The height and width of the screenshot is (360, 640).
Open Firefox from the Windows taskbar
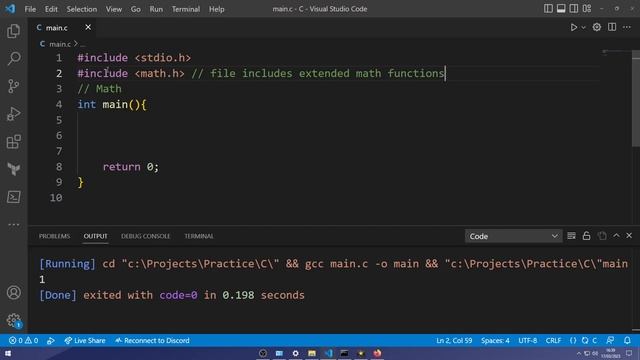(x=377, y=353)
